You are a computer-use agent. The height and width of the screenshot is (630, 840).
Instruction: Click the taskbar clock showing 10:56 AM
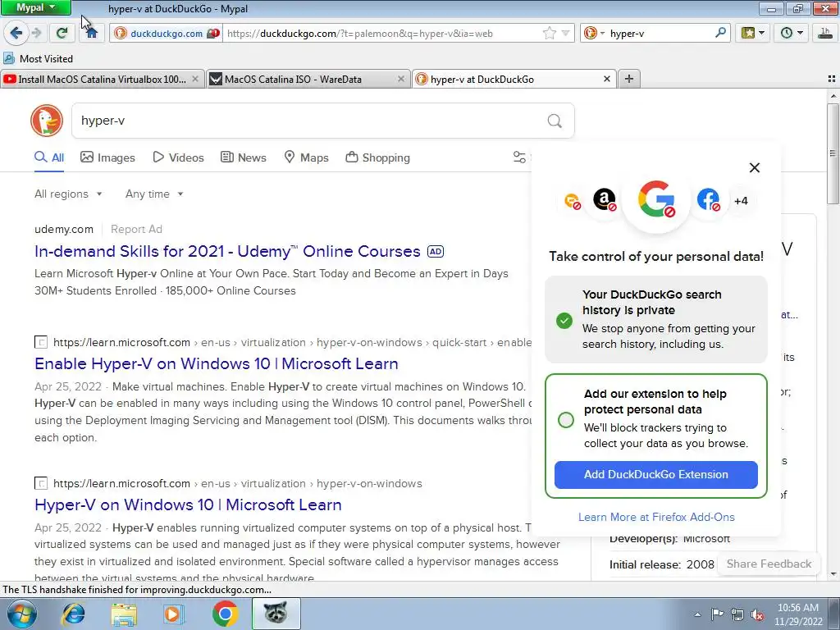pyautogui.click(x=797, y=614)
